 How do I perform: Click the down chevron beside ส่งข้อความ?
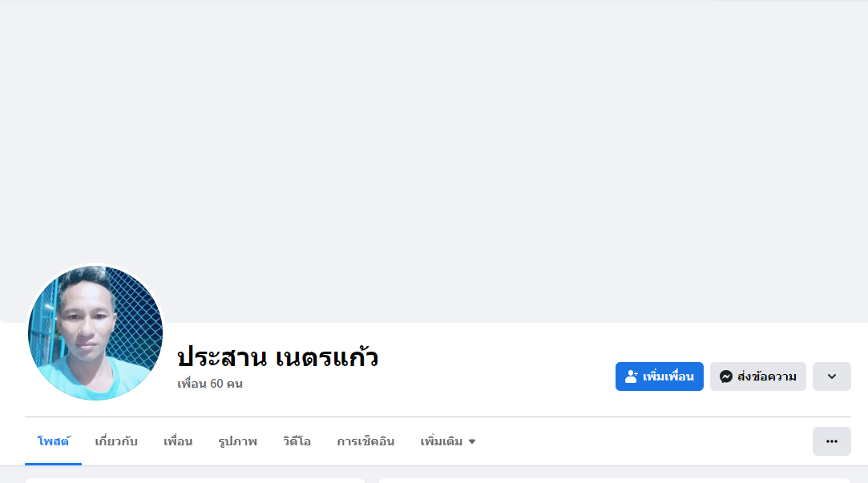click(x=831, y=376)
